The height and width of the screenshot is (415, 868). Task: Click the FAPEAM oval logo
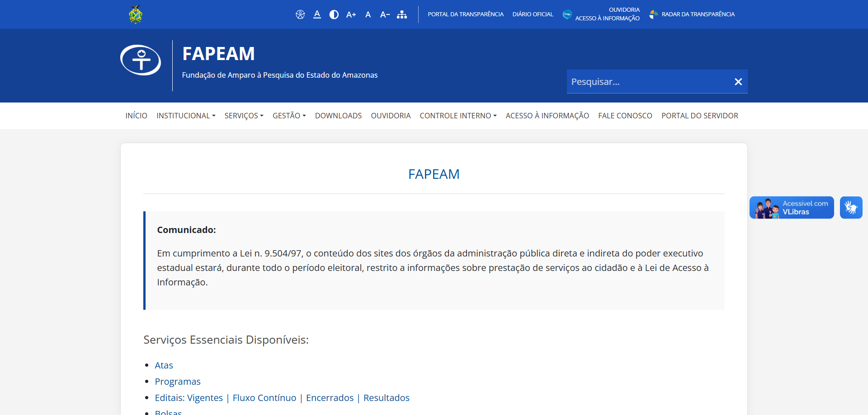[141, 60]
